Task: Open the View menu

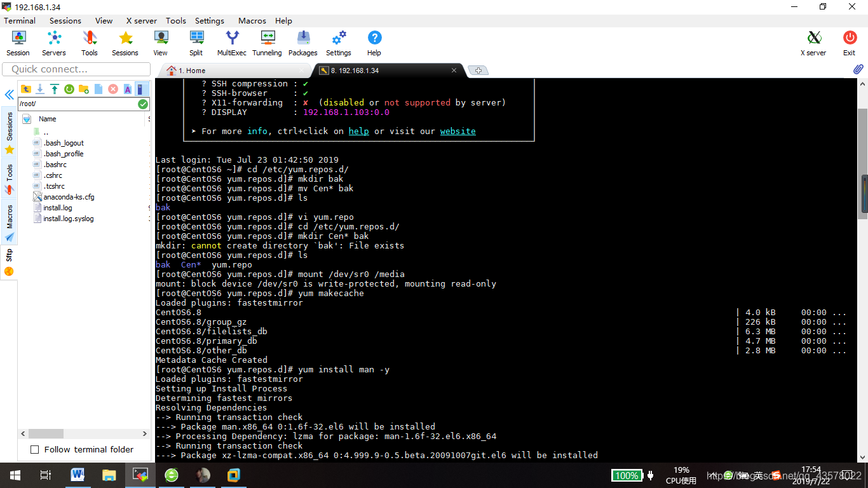Action: click(104, 20)
